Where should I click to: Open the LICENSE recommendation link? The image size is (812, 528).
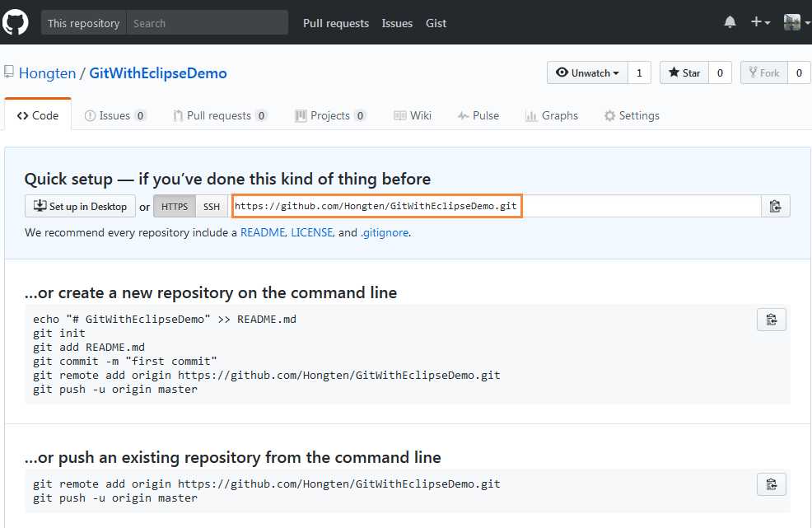[x=312, y=232]
